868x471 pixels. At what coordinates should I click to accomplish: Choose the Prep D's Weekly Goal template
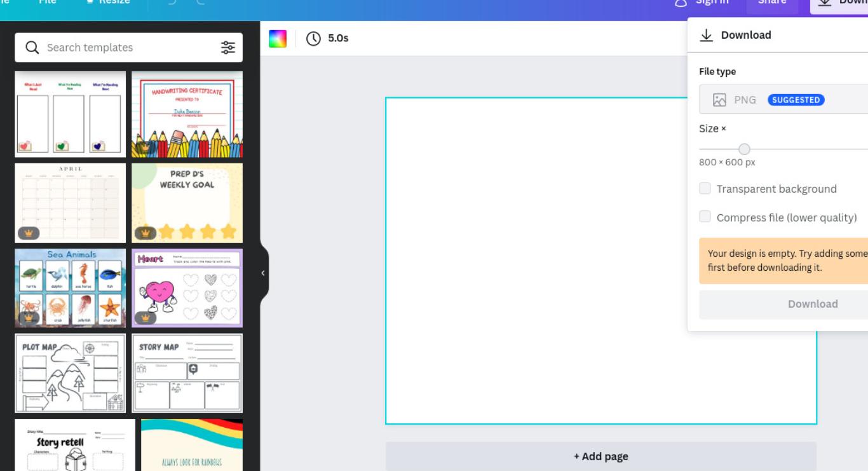tap(187, 203)
